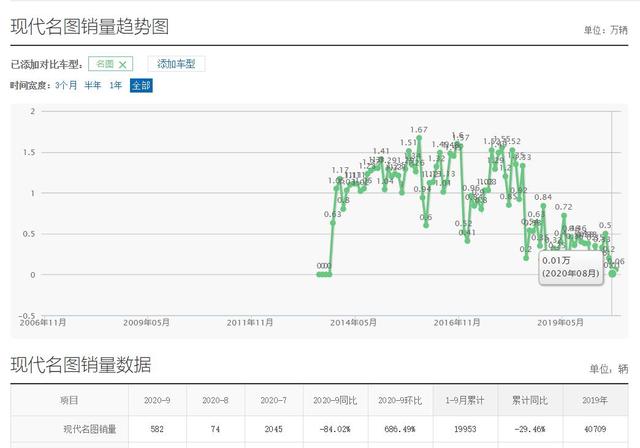The width and height of the screenshot is (640, 448).
Task: Click the -84.02% cell
Action: (335, 429)
